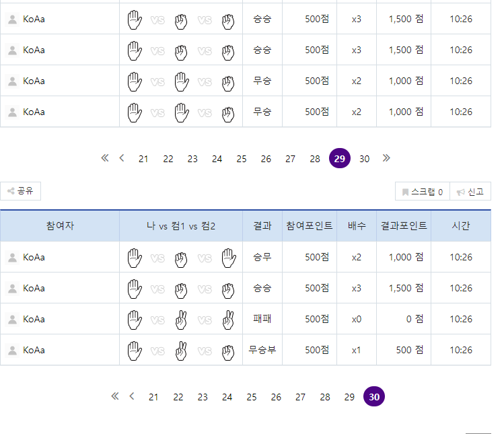Select page 25 in the lower pagination
Screen dimensions: 504x434
pyautogui.click(x=252, y=397)
